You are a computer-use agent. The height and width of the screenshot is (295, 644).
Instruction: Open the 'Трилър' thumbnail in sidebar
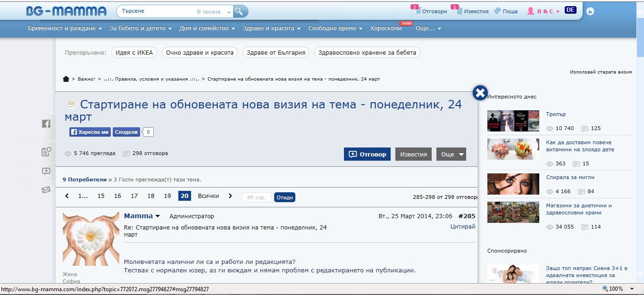point(513,121)
